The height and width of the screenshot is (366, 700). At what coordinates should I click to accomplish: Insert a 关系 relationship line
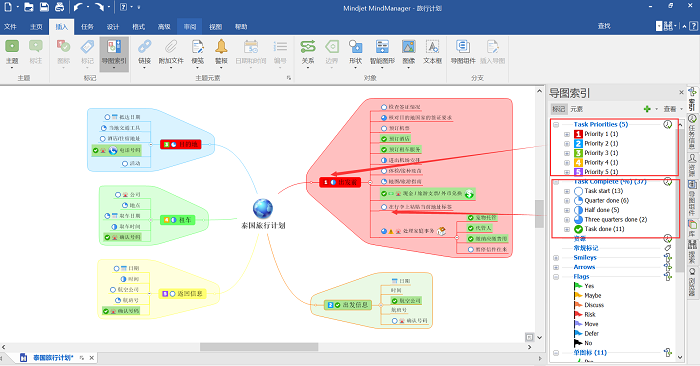point(308,52)
